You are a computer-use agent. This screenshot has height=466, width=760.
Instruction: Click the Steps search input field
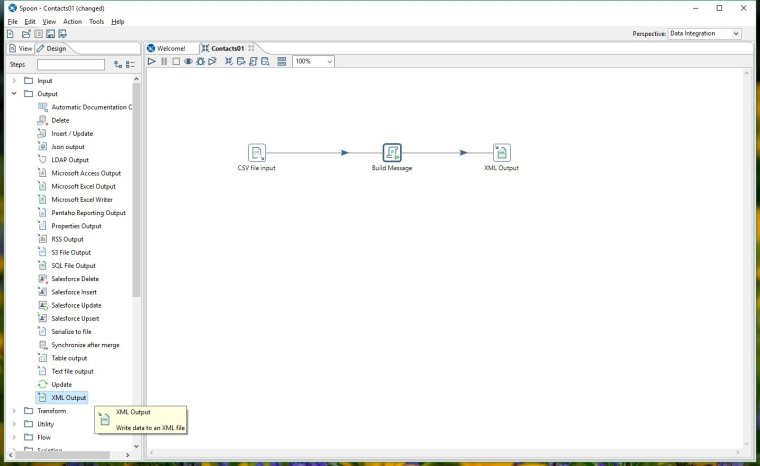(71, 65)
